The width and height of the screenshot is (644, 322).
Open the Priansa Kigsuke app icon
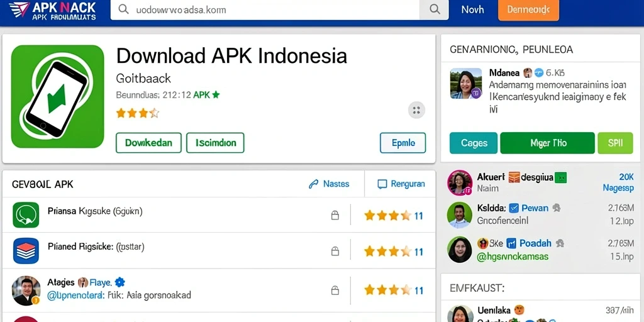pos(26,215)
